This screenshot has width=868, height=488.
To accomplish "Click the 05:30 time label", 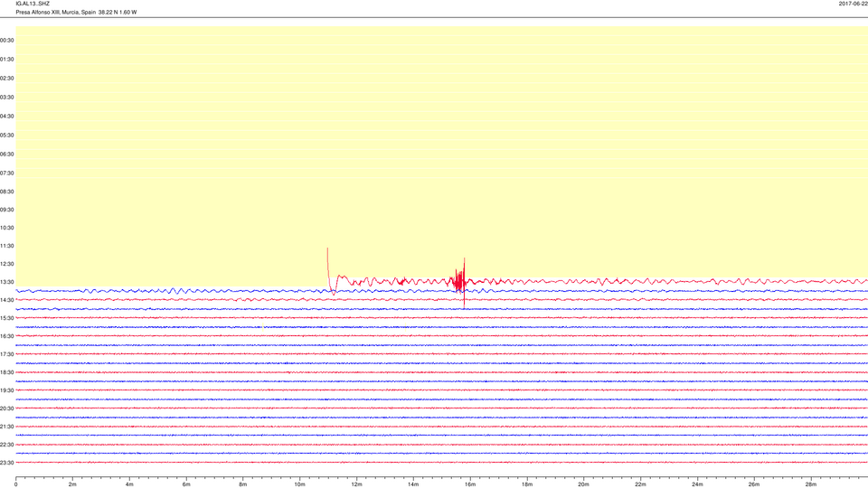I will [7, 135].
